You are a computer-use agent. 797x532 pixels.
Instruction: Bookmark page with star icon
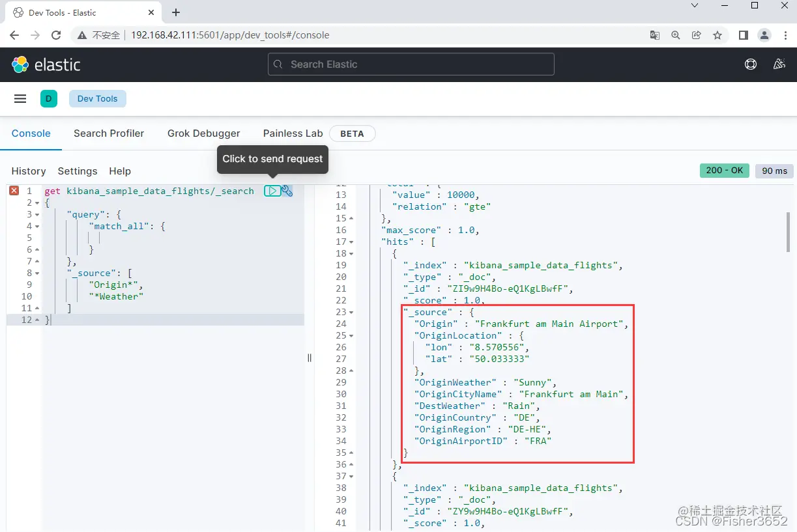pos(717,35)
